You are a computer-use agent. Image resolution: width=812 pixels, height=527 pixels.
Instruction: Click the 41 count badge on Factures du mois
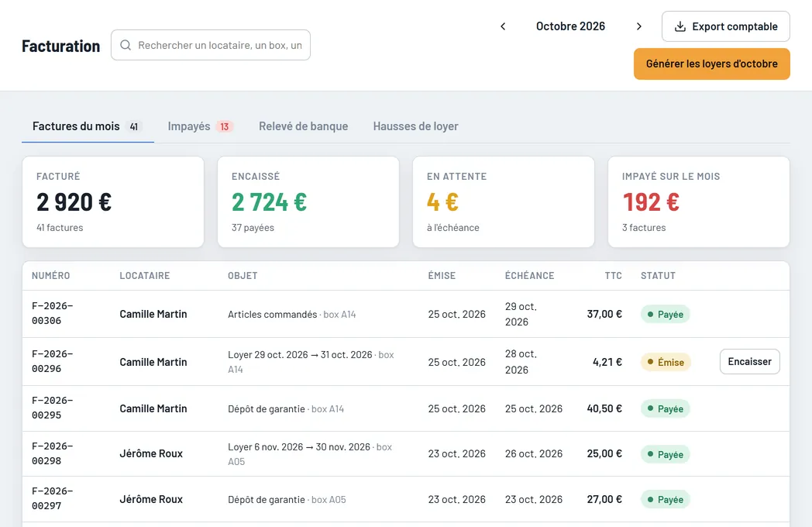pos(133,126)
